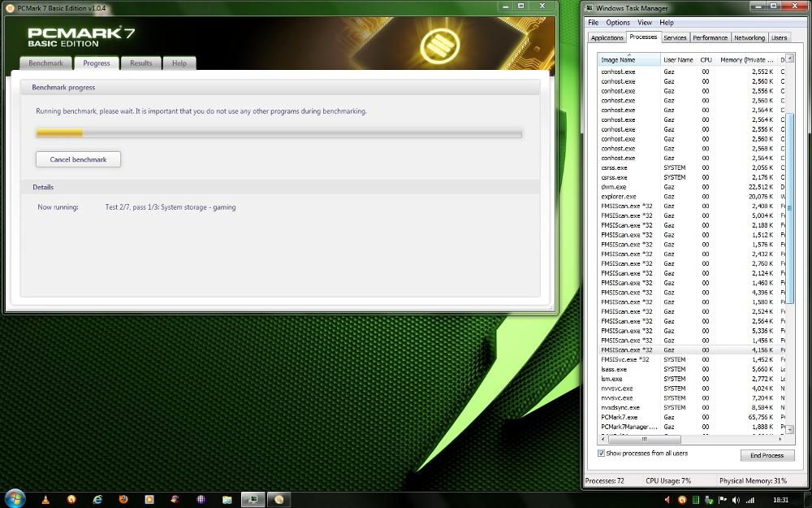Click the Safely Remove Hardware tray icon
812x508 pixels.
point(710,500)
